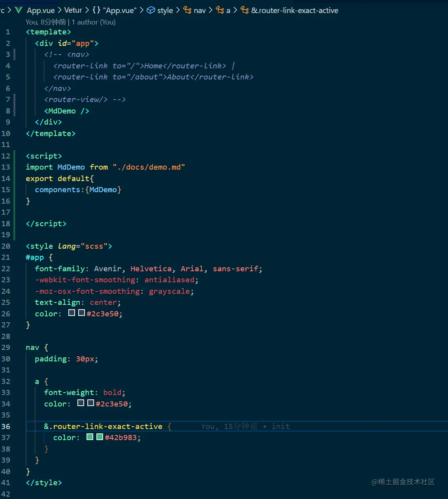Click green swatch directly beside #42b983
This screenshot has height=499, width=448.
tap(100, 437)
